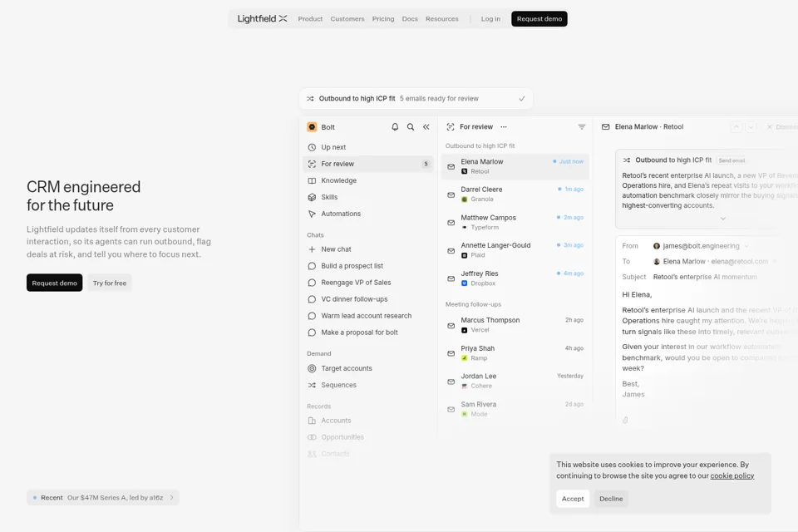This screenshot has height=532, width=798.
Task: Click the Knowledge book icon
Action: click(312, 180)
